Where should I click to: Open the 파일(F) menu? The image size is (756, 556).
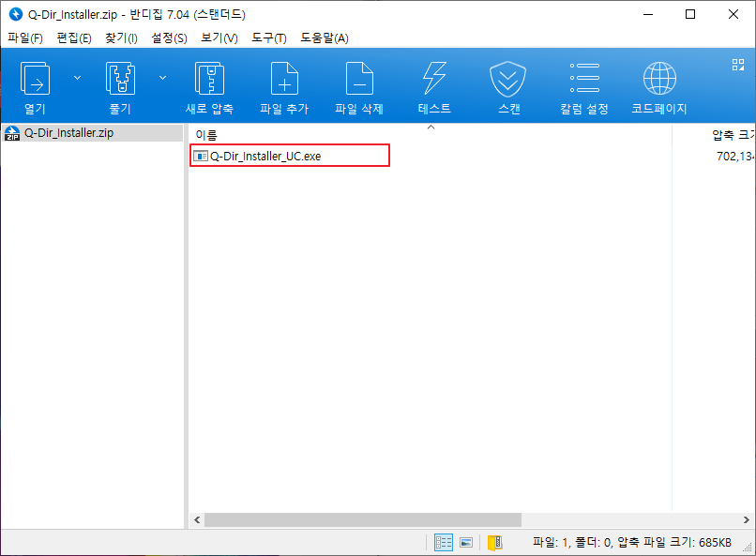pos(25,38)
